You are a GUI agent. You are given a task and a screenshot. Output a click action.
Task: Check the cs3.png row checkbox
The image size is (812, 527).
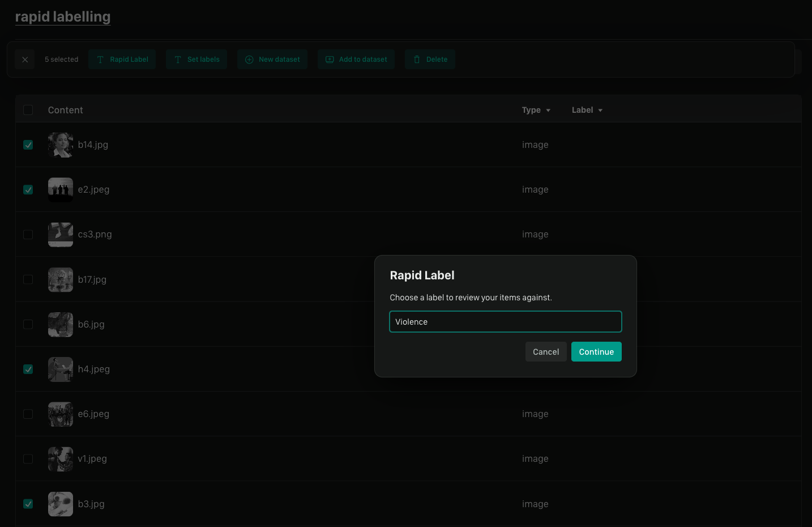coord(28,235)
